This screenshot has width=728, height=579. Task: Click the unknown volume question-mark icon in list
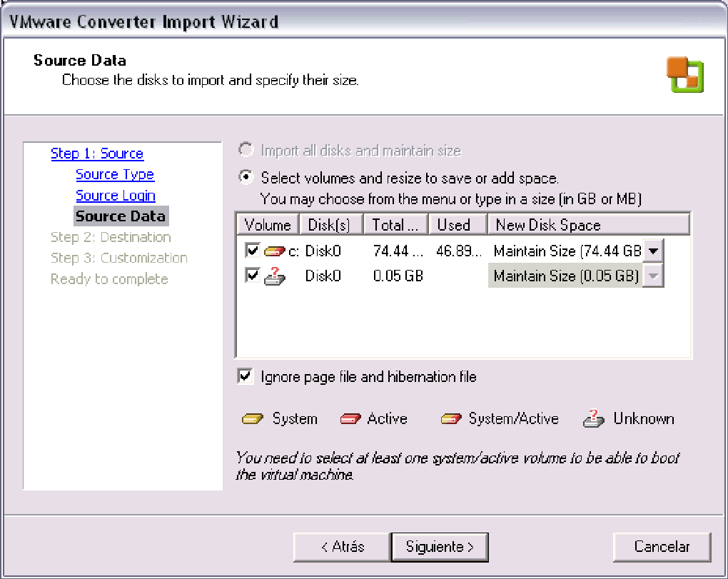pyautogui.click(x=274, y=276)
